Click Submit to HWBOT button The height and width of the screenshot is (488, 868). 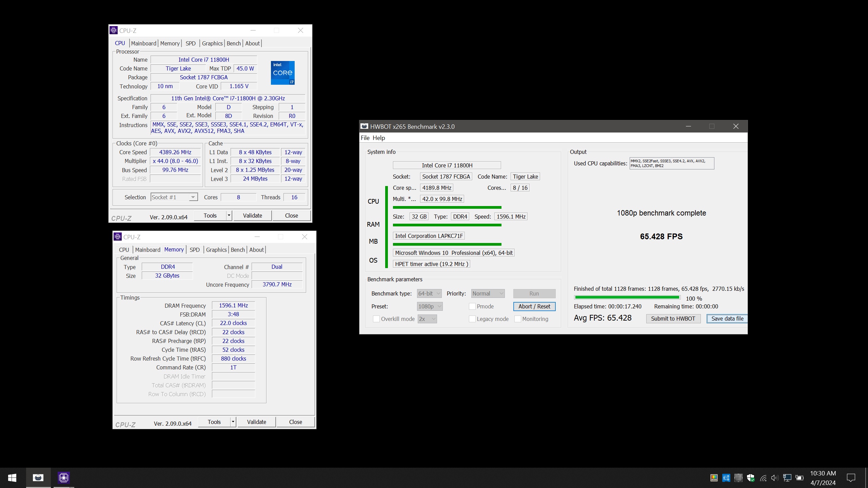pos(673,319)
